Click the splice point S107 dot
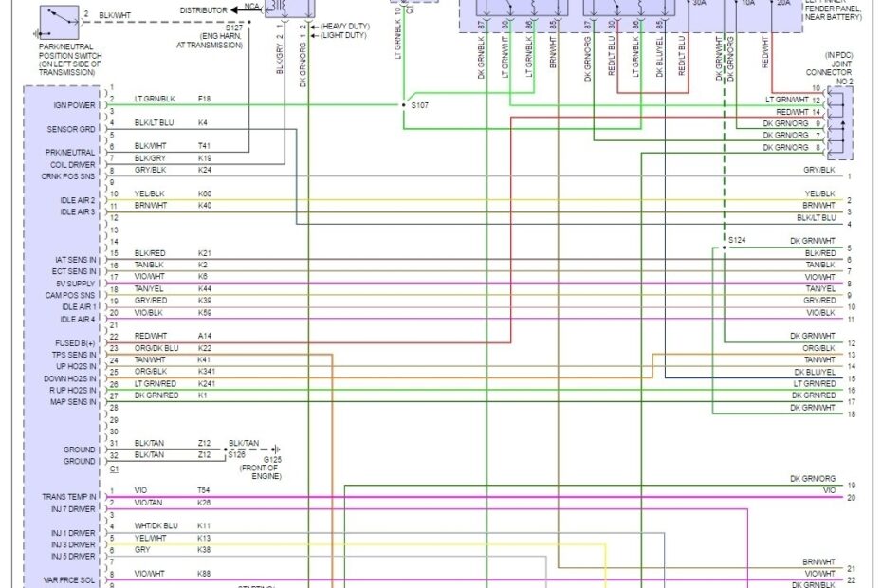Screen dimensions: 882x588 click(402, 104)
